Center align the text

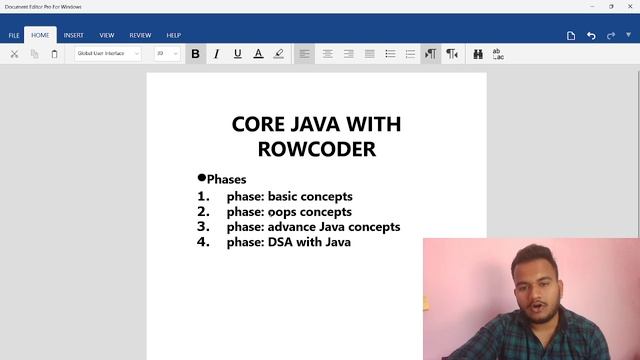[x=327, y=54]
